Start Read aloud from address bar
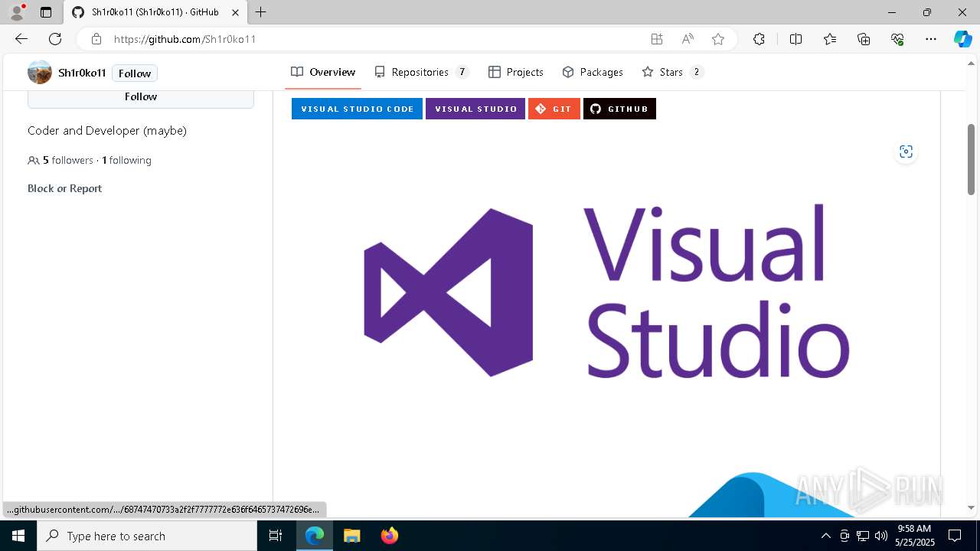This screenshot has width=980, height=551. 688,39
